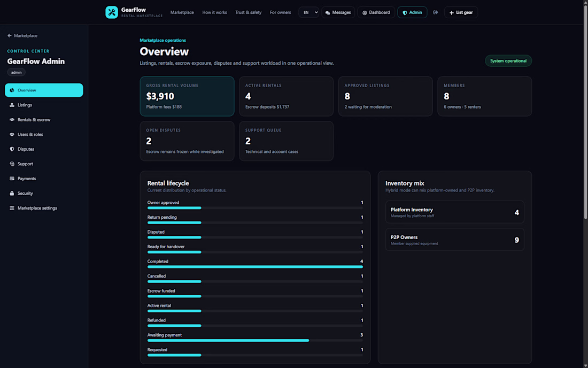The height and width of the screenshot is (368, 588).
Task: Click the admin role badge in sidebar
Action: (x=16, y=72)
